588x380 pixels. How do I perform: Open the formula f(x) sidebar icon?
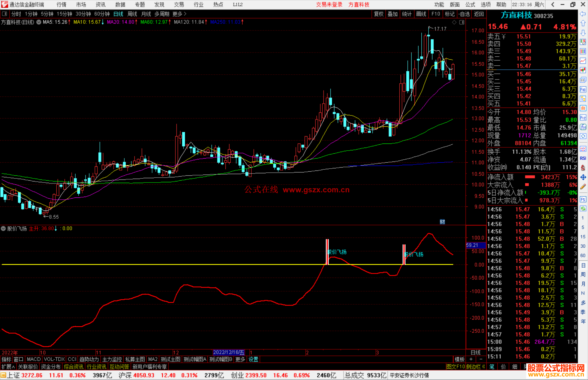click(x=583, y=127)
